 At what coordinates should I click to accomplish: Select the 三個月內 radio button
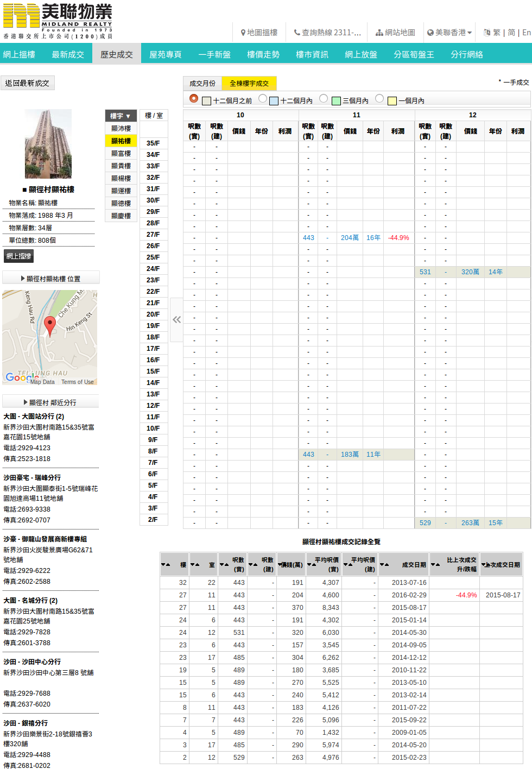click(324, 98)
